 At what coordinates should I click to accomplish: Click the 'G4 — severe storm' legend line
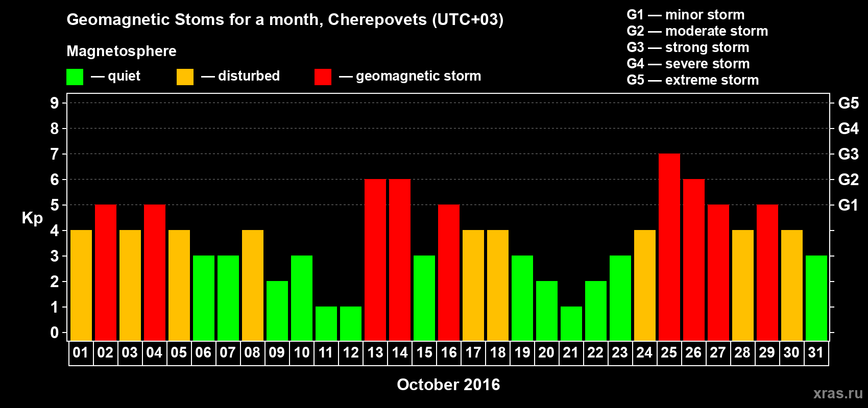688,64
